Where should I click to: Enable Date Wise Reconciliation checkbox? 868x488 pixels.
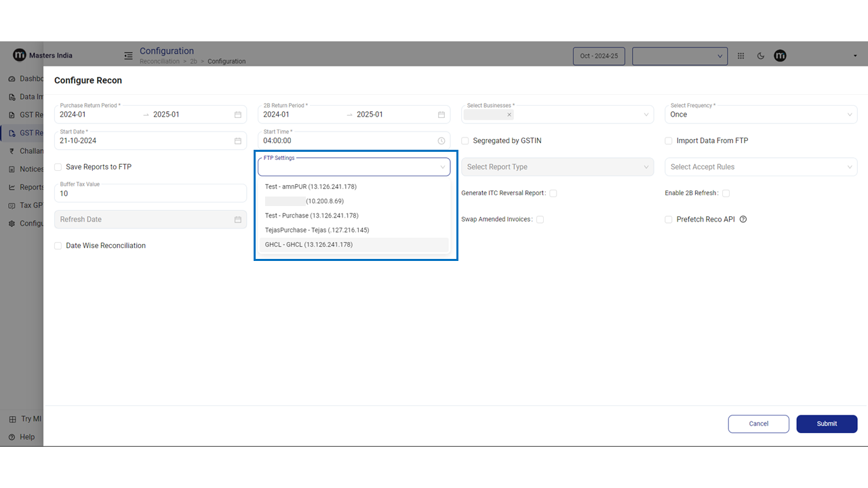[58, 246]
